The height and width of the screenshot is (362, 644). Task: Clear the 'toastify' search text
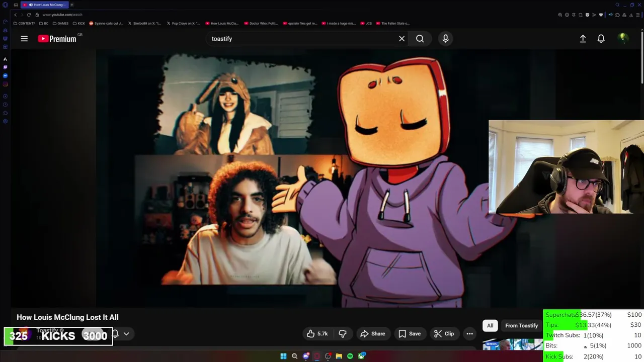click(401, 39)
